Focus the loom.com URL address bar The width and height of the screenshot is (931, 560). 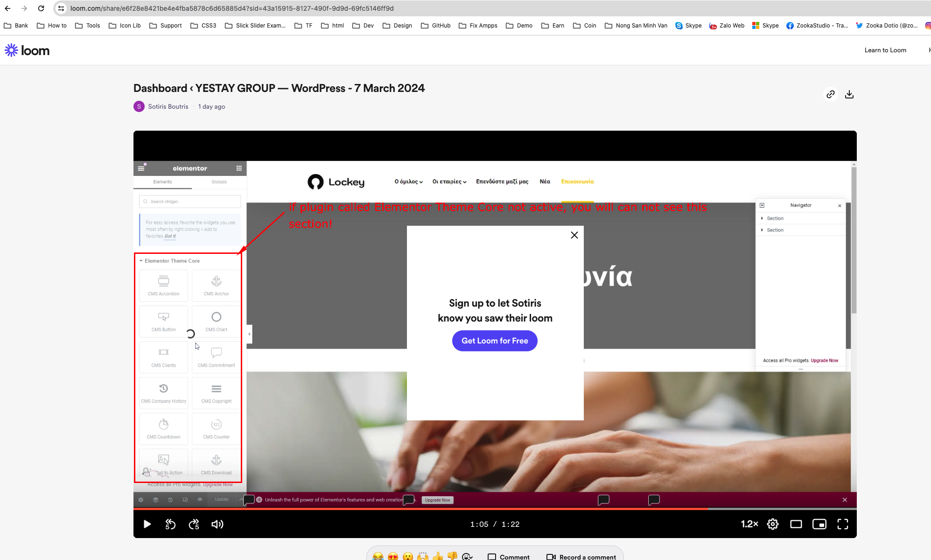[x=232, y=8]
